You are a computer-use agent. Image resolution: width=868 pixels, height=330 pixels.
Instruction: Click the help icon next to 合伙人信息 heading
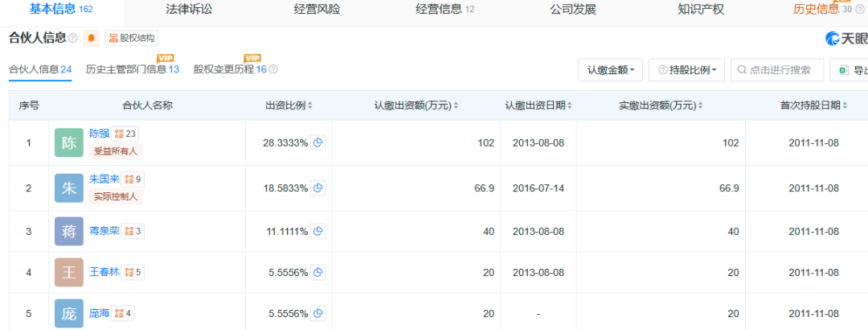pyautogui.click(x=72, y=39)
